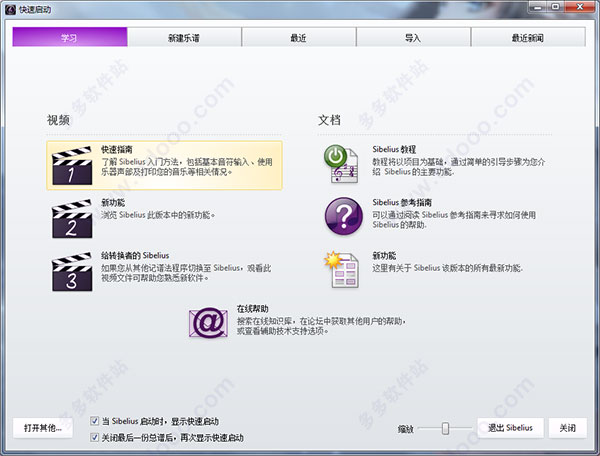600x456 pixels.
Task: Click the 给转换者的 Sibelius title
Action: pos(135,255)
